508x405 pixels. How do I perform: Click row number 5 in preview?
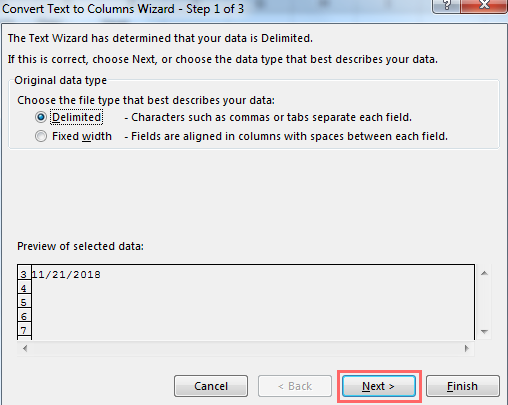[24, 302]
